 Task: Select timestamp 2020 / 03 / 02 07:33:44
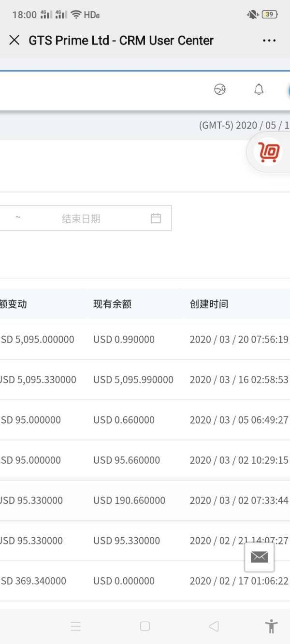[239, 501]
